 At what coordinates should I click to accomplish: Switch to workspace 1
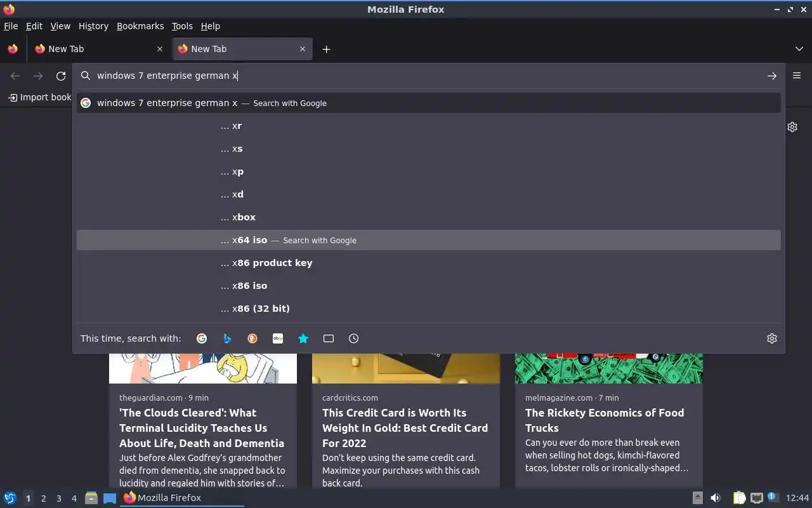tap(28, 498)
